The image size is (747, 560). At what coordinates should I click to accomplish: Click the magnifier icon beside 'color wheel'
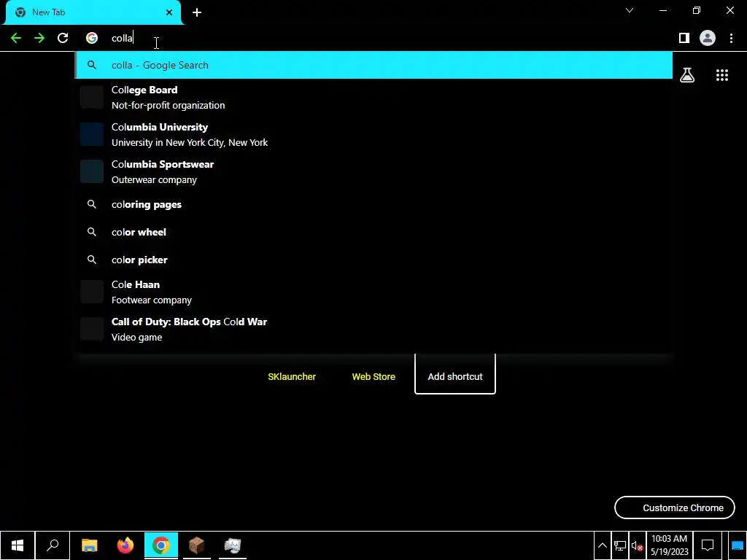point(92,232)
